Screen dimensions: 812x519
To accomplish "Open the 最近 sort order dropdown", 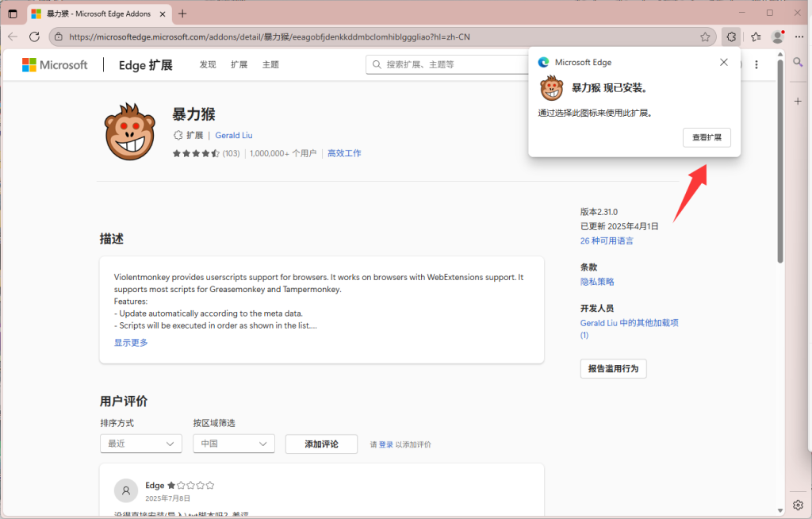I will tap(140, 444).
